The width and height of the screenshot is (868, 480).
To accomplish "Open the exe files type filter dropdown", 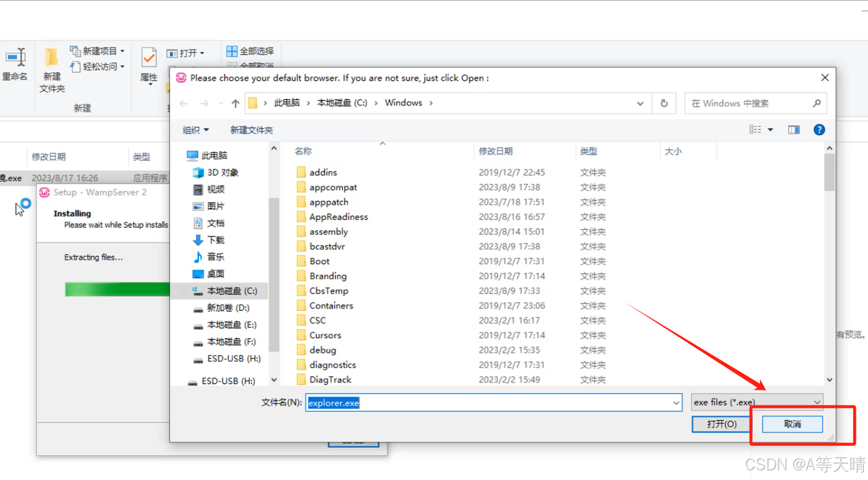I will click(x=757, y=402).
